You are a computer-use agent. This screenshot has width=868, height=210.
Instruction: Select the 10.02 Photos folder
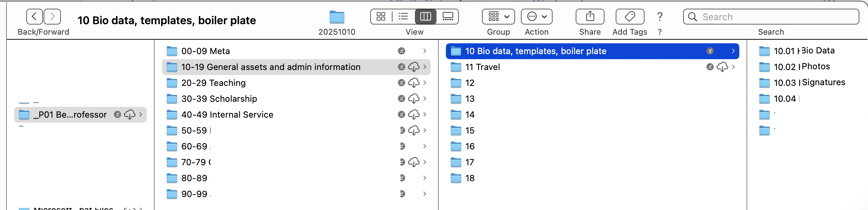pyautogui.click(x=802, y=67)
